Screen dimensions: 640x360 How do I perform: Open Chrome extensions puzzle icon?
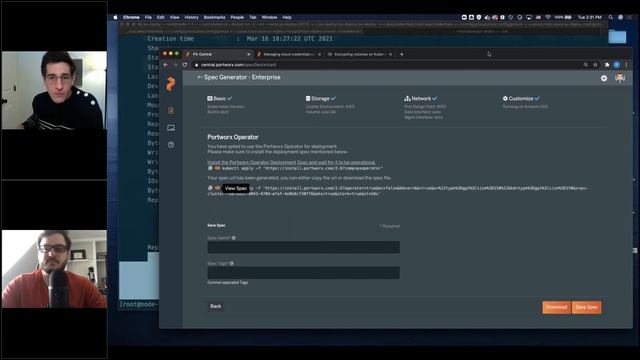pyautogui.click(x=607, y=64)
